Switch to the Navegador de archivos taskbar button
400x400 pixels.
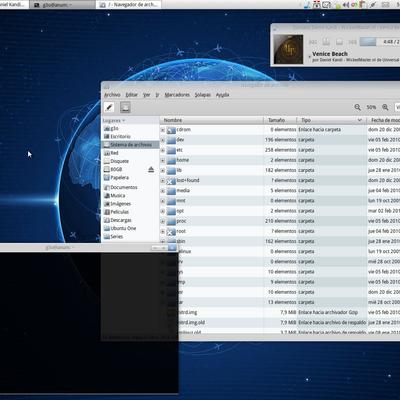point(129,5)
